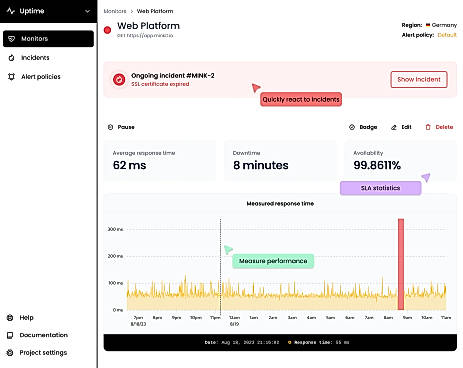Click the 12am x-axis label
This screenshot has height=368, width=463.
tap(235, 318)
